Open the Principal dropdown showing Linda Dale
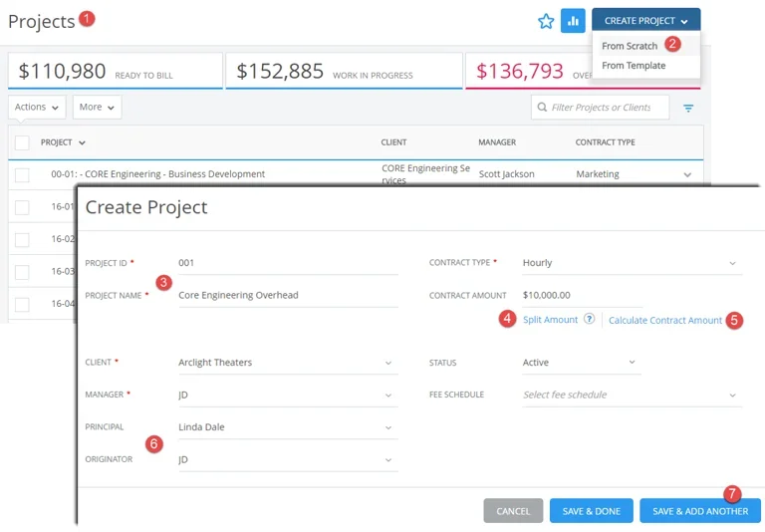This screenshot has width=765, height=532. (x=288, y=427)
